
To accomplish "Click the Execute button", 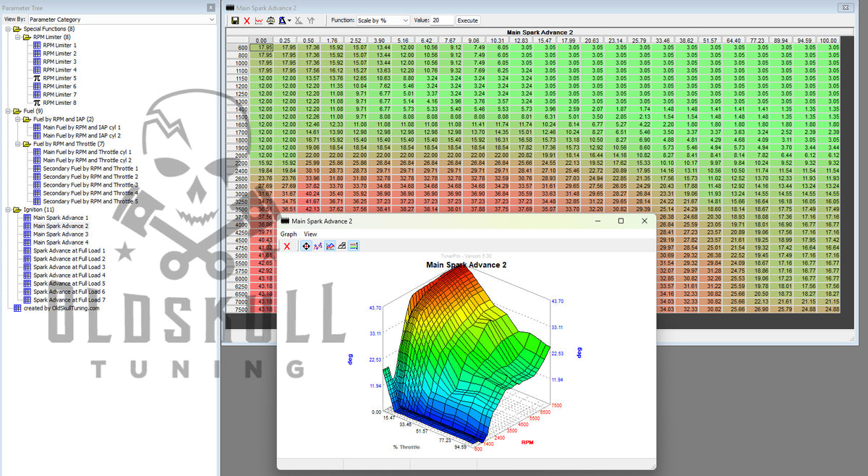I will pos(467,20).
